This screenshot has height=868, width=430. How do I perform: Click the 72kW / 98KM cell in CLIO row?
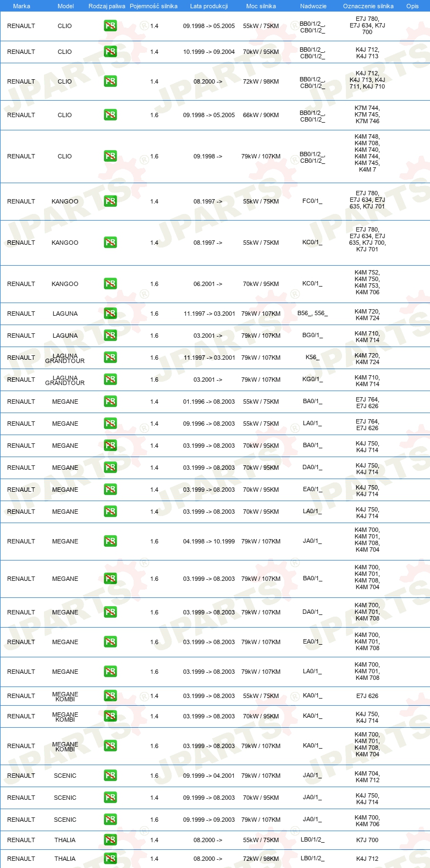(x=261, y=81)
